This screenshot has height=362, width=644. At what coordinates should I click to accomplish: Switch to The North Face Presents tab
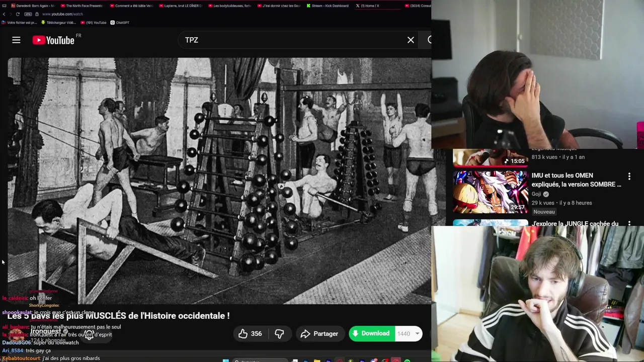coord(82,6)
